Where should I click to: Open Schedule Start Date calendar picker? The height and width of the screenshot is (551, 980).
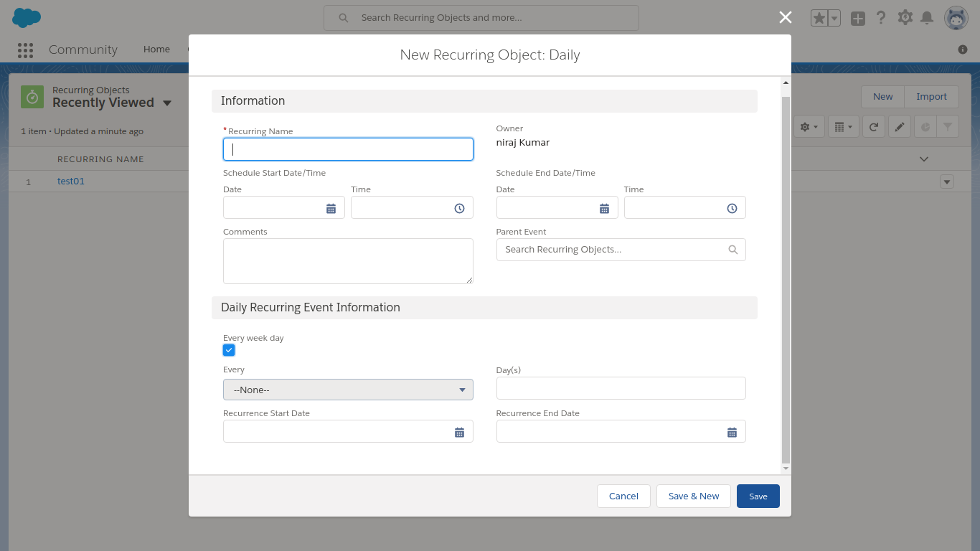coord(331,208)
